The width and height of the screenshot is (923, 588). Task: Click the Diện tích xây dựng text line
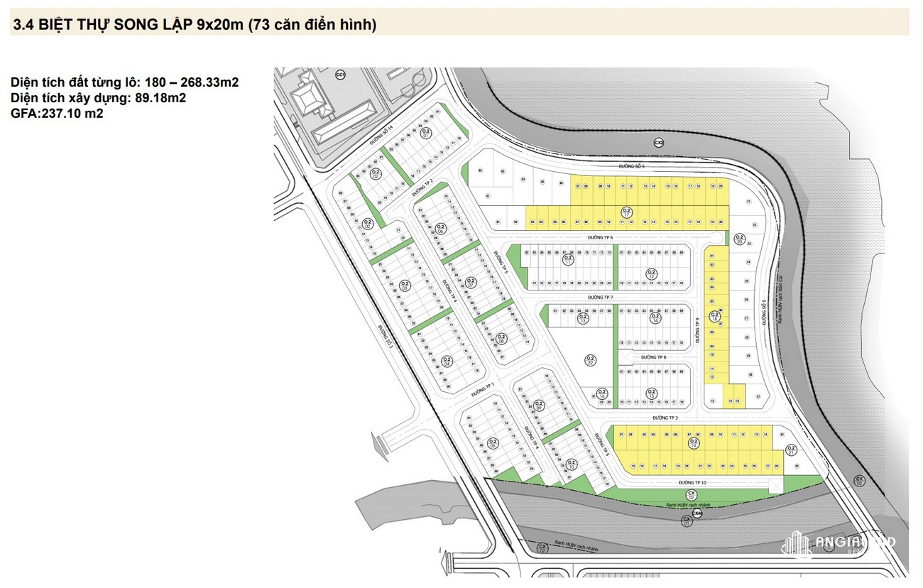point(99,98)
